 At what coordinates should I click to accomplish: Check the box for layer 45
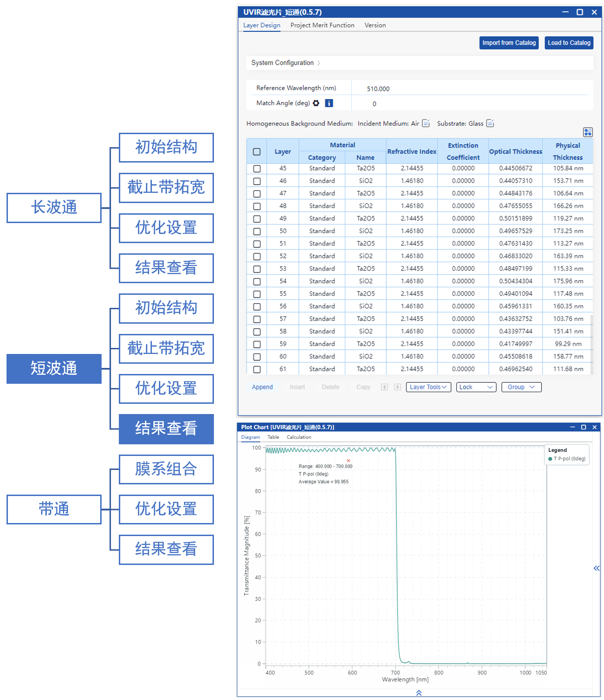tap(257, 169)
